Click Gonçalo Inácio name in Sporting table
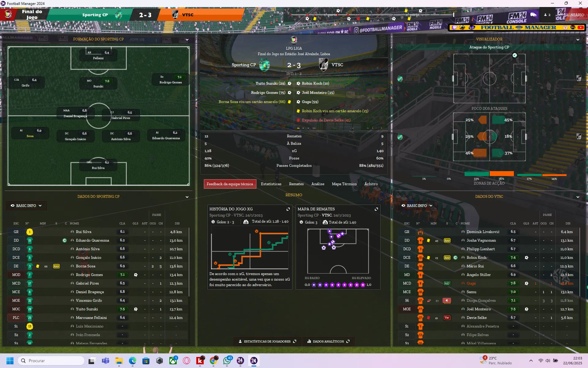 pos(89,258)
